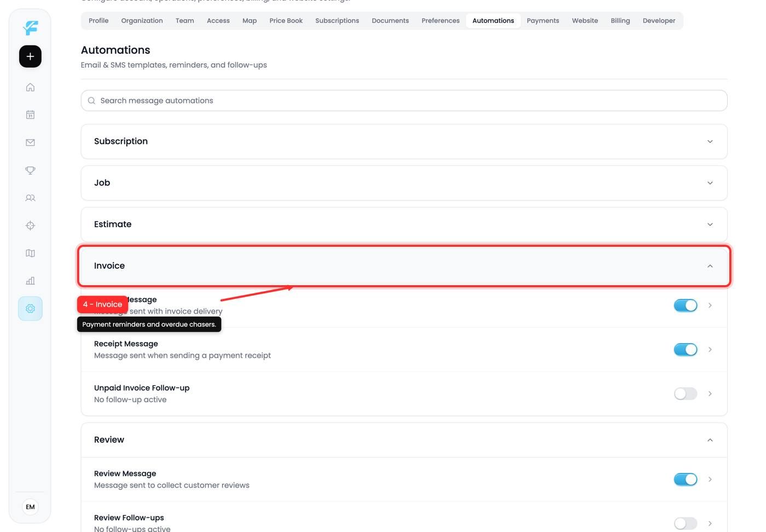The height and width of the screenshot is (532, 766).
Task: Click 'Message sent to collect customer reviews'
Action: (x=172, y=485)
